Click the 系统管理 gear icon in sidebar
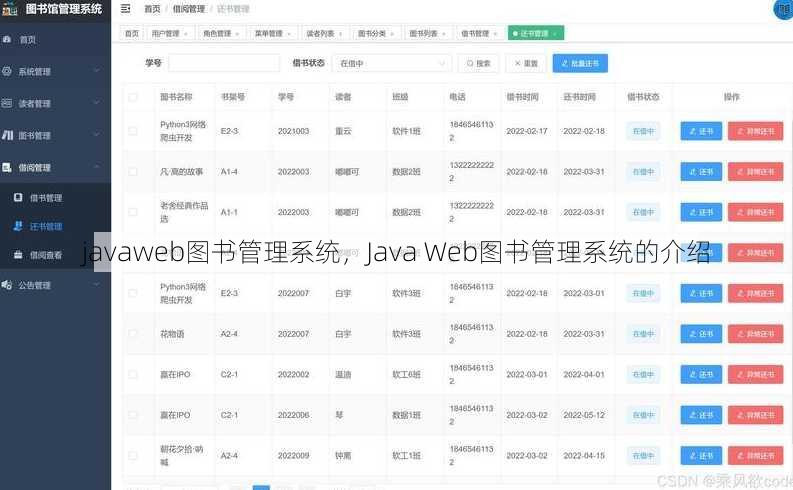This screenshot has width=793, height=490. point(7,71)
